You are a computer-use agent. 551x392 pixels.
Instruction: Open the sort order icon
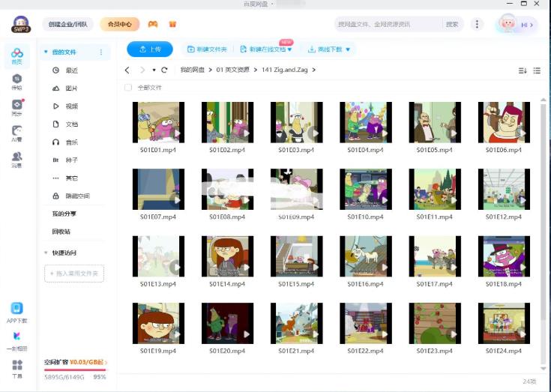523,70
